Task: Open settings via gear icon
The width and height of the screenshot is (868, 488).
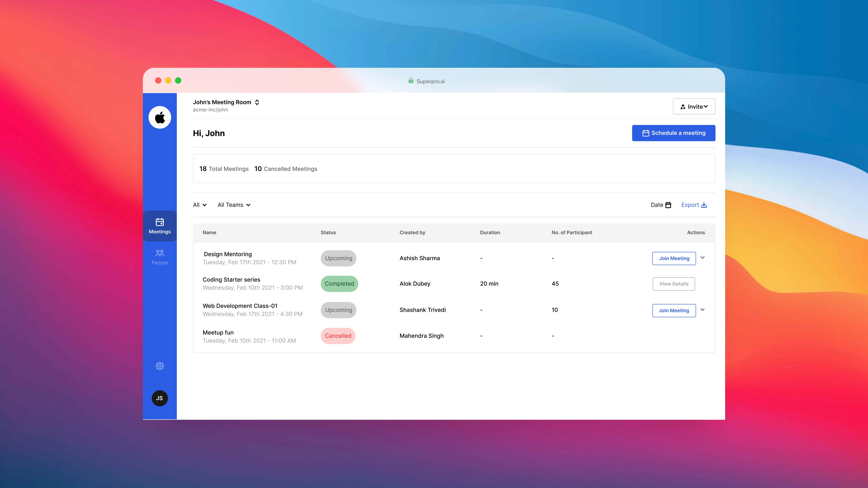Action: (x=160, y=366)
